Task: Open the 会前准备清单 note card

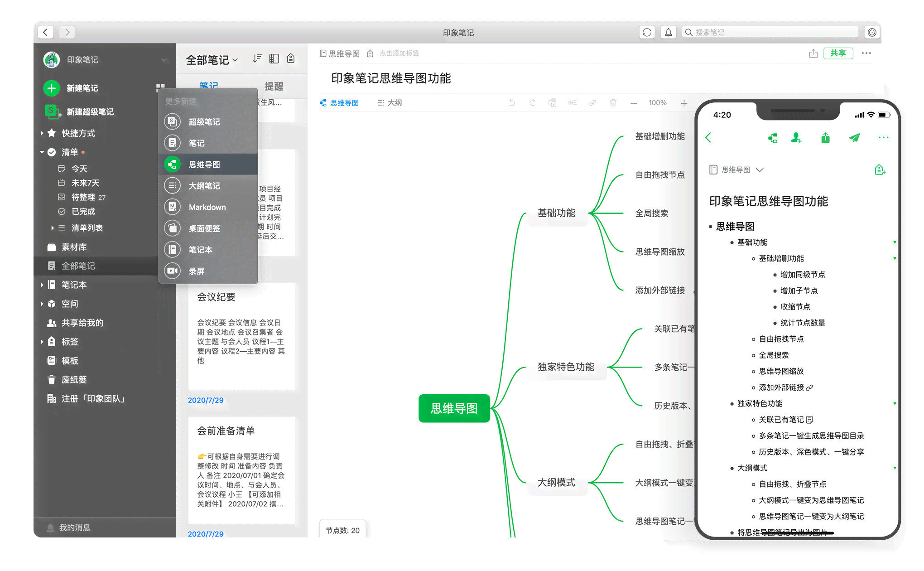Action: (242, 470)
